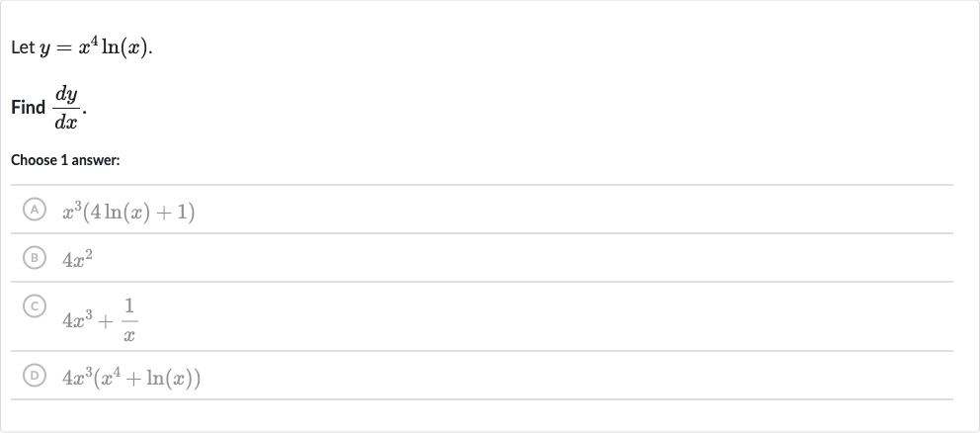
Task: Select the circle labeled B
Action: tap(35, 258)
